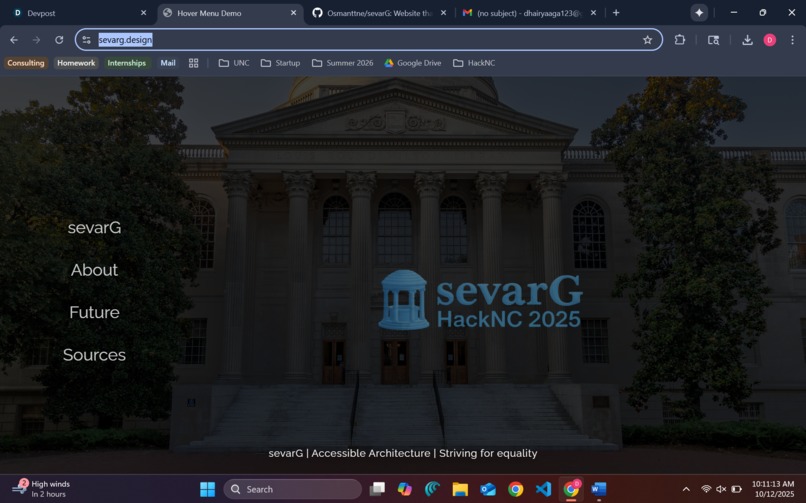Open the About menu link

(95, 270)
